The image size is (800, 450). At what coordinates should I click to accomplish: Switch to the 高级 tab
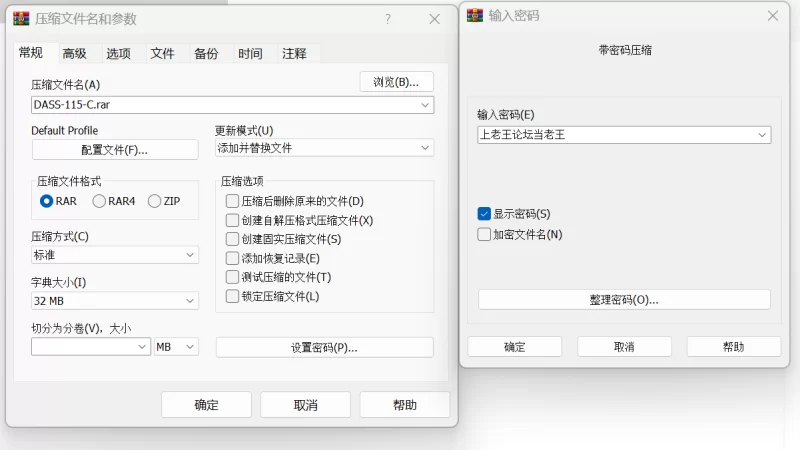point(74,54)
